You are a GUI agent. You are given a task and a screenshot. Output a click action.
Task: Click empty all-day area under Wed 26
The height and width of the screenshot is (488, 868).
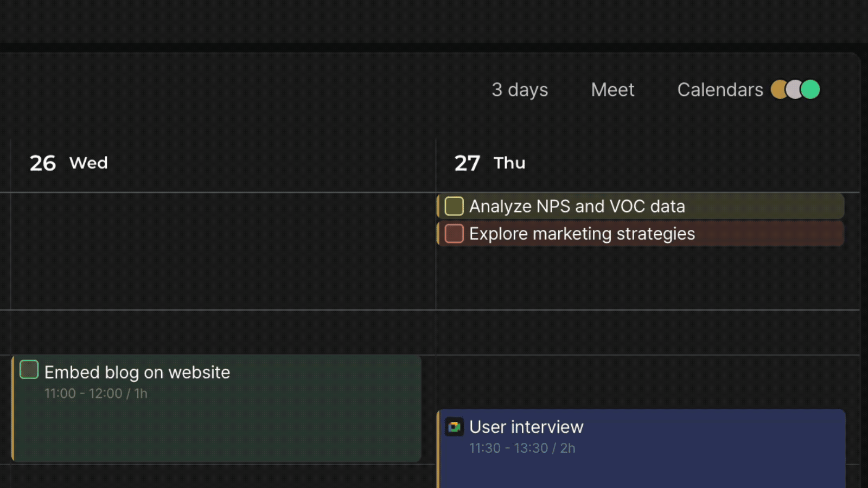click(223, 251)
